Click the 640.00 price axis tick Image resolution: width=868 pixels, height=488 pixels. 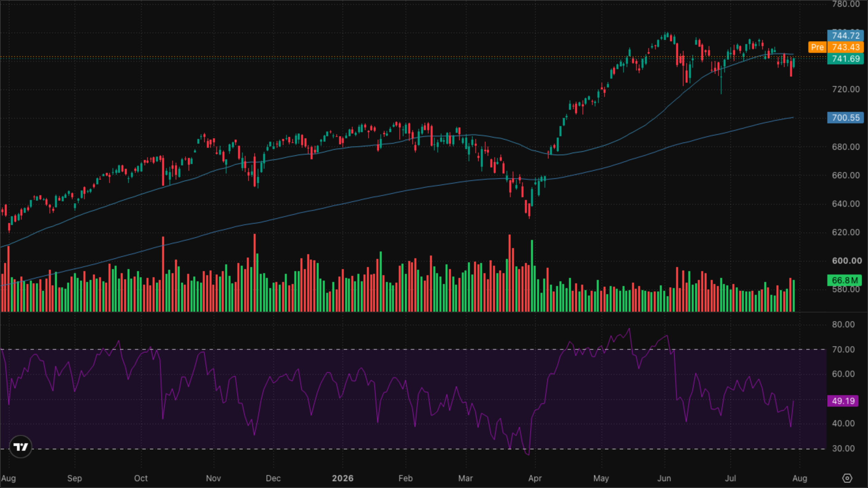click(x=846, y=204)
